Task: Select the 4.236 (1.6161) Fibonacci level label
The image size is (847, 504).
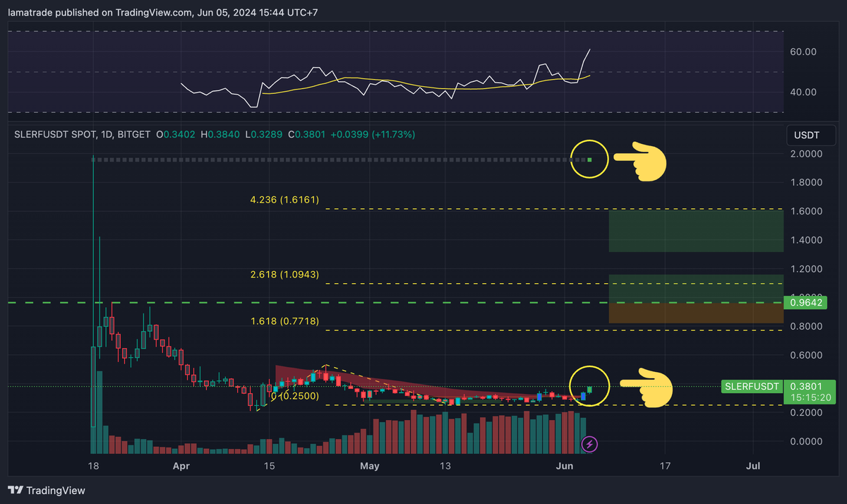Action: [x=284, y=200]
